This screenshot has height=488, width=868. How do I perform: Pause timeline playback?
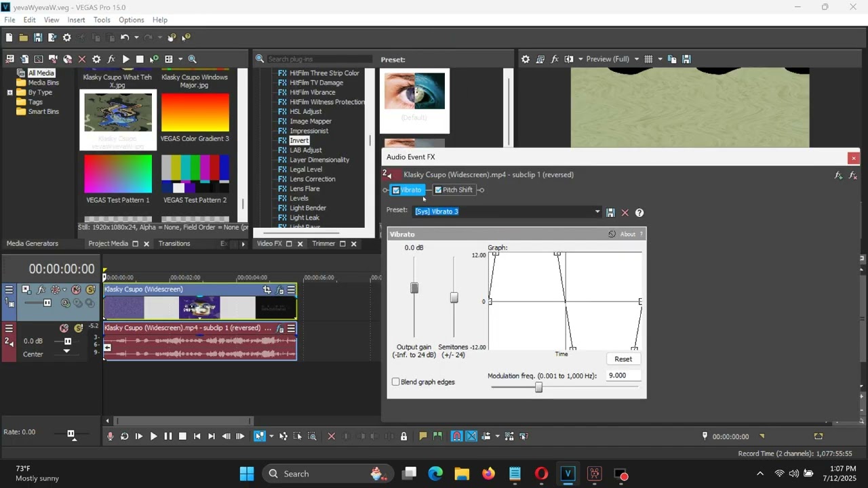tap(167, 436)
